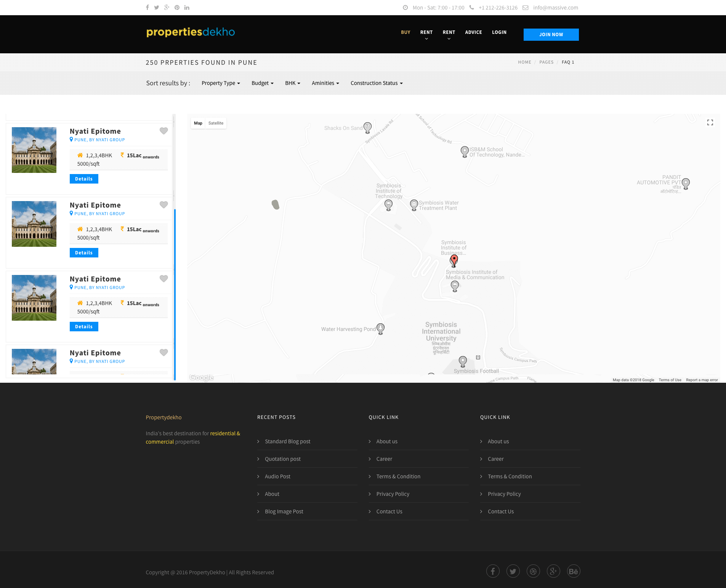Click the second listing's property thumbnail
The height and width of the screenshot is (588, 726).
click(34, 224)
